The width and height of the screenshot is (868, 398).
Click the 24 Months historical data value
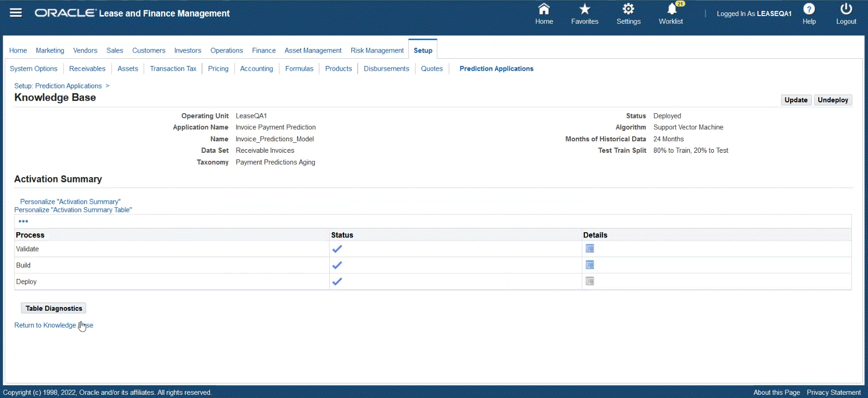[669, 139]
